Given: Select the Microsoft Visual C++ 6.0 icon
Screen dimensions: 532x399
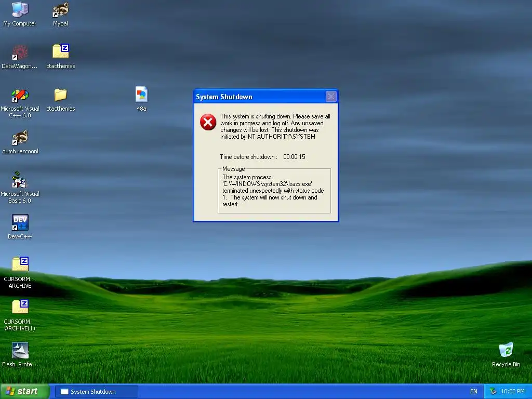Looking at the screenshot, I should click(x=20, y=95).
